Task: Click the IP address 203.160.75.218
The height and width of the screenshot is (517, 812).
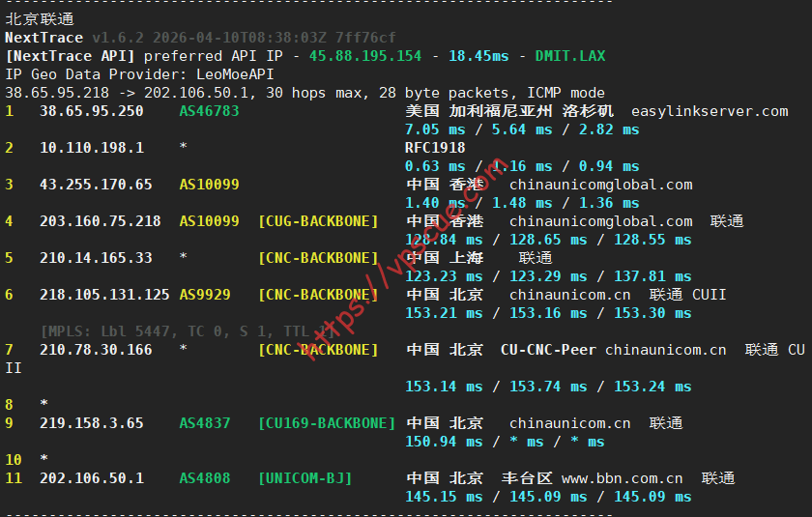Action: pos(100,221)
